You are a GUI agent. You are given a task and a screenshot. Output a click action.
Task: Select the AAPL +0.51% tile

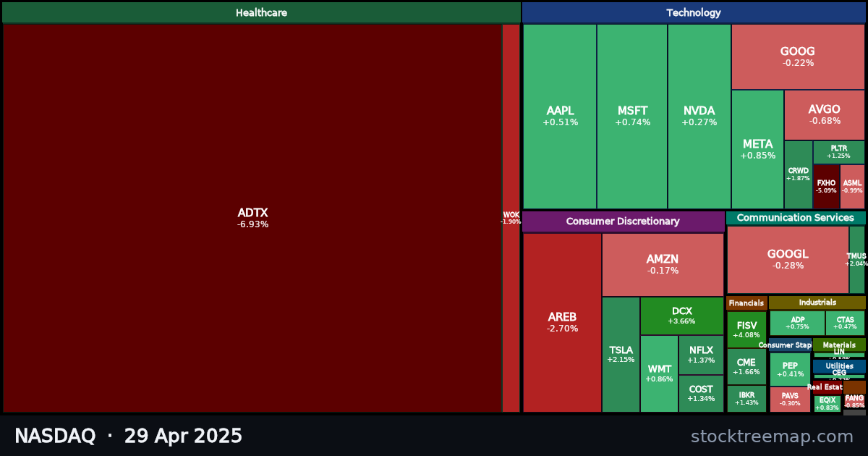pos(560,117)
